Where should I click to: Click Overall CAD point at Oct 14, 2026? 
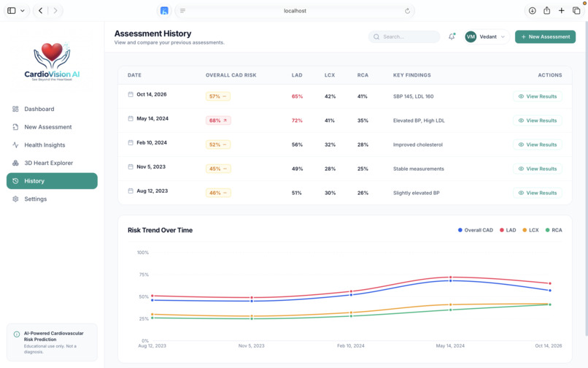click(x=550, y=291)
